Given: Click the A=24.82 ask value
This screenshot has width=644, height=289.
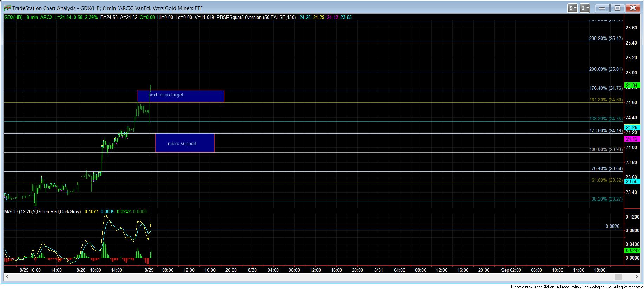Looking at the screenshot, I should (129, 17).
